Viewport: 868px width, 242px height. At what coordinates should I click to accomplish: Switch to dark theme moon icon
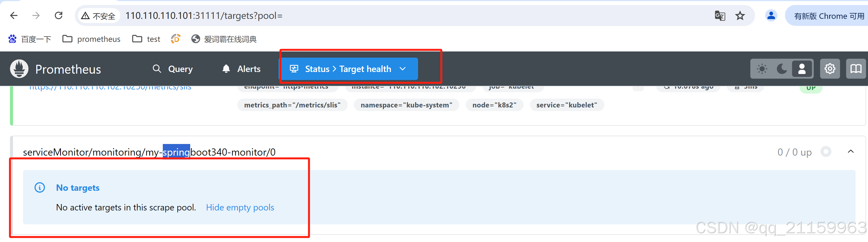[x=782, y=69]
